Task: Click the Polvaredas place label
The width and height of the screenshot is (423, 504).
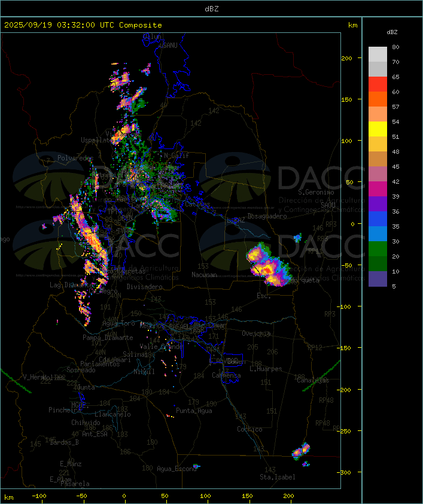Action: click(x=75, y=158)
